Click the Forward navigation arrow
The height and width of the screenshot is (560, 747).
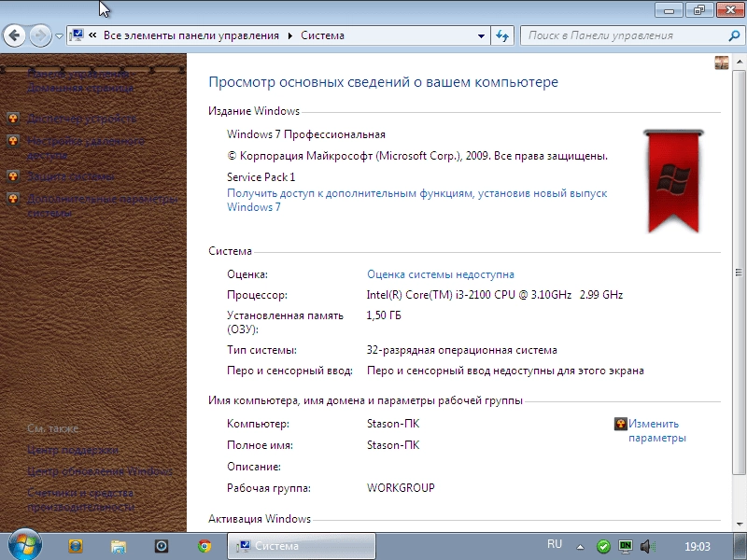coord(40,35)
